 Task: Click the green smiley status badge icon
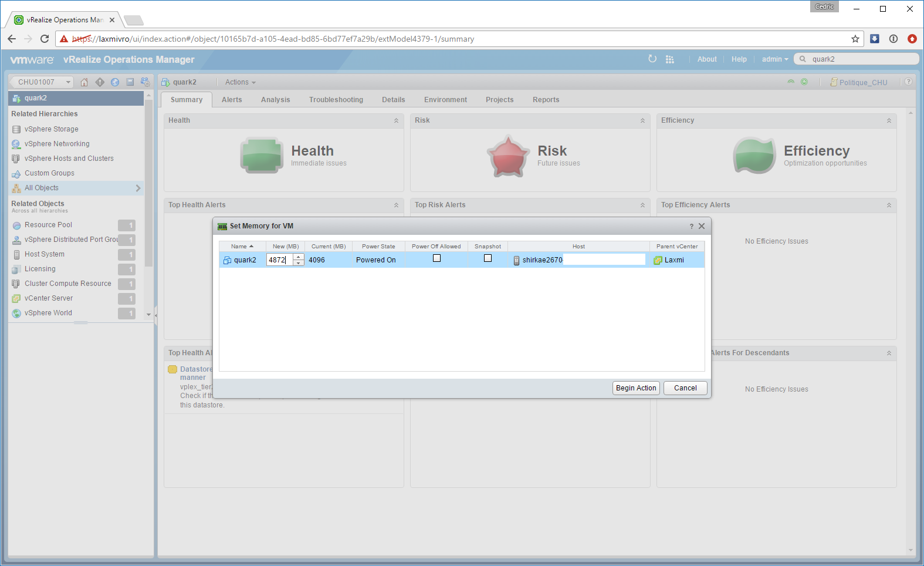pos(804,82)
